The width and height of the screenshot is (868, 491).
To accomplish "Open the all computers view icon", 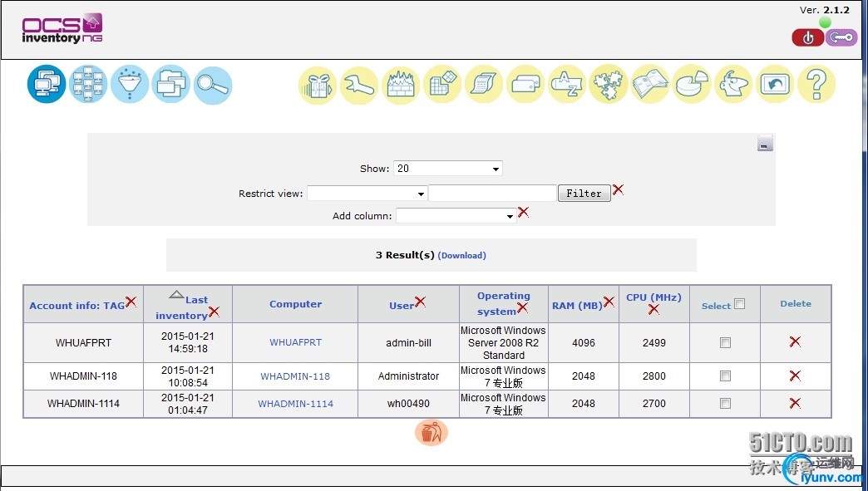I will click(x=47, y=84).
